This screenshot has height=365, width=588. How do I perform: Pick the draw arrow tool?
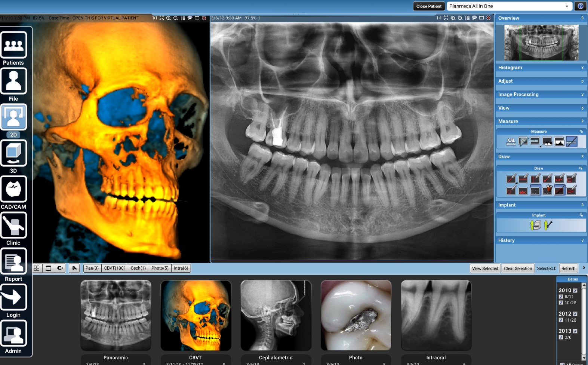(x=547, y=179)
